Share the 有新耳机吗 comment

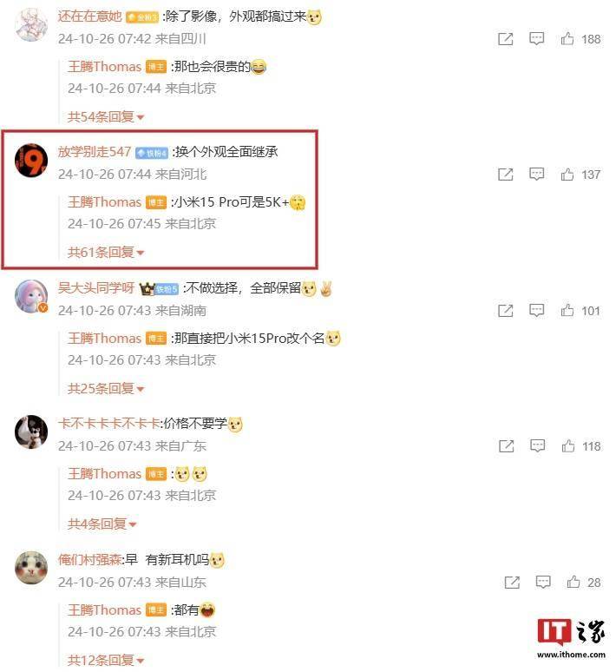(512, 582)
